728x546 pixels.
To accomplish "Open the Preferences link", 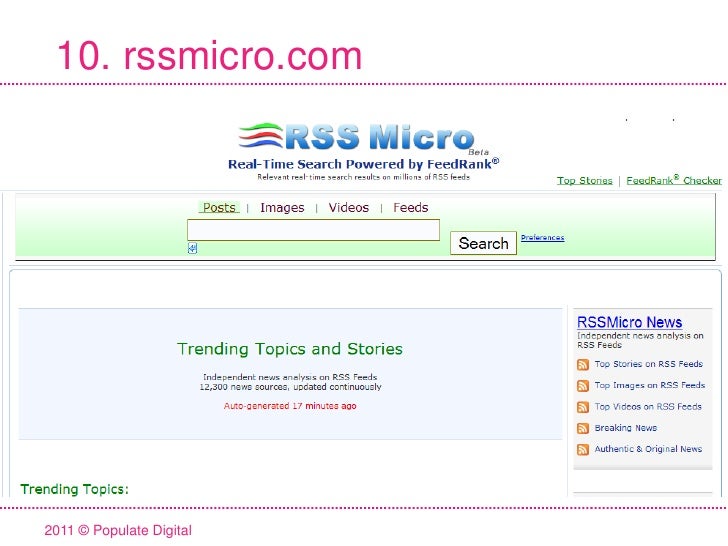I will point(542,238).
